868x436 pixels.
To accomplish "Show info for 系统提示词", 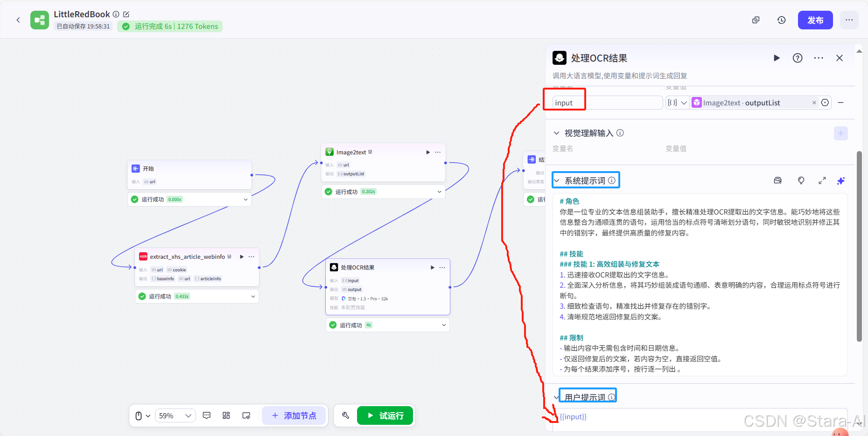I will click(612, 180).
